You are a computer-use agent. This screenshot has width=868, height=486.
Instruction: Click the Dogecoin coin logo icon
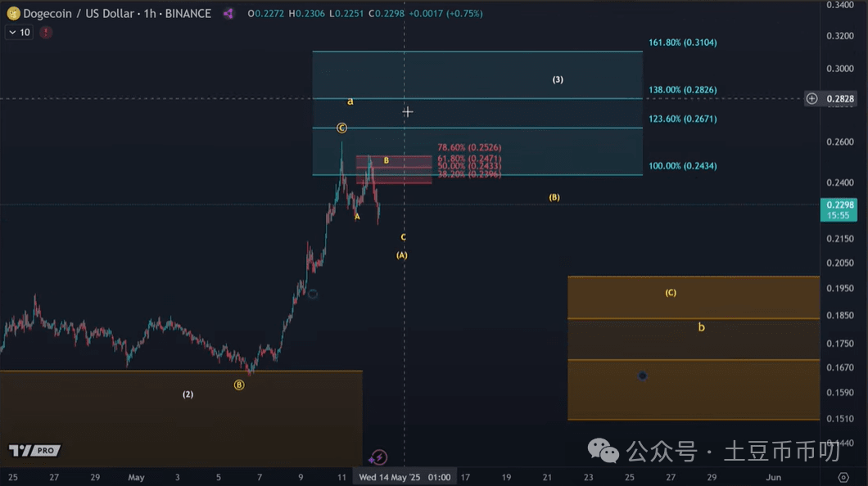click(13, 13)
